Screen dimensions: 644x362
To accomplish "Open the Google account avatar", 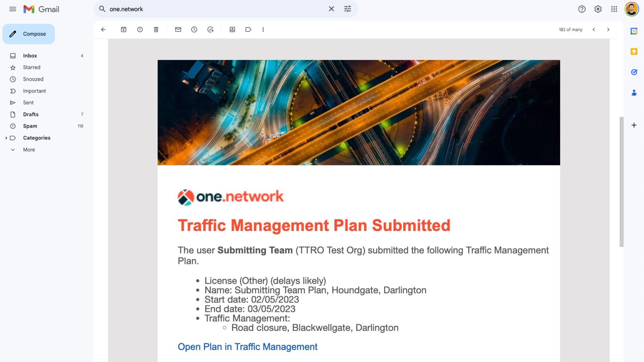I will pyautogui.click(x=631, y=9).
